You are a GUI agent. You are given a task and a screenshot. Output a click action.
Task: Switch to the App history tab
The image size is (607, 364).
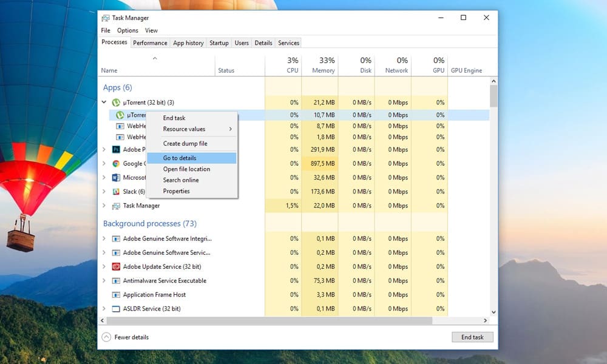[189, 43]
